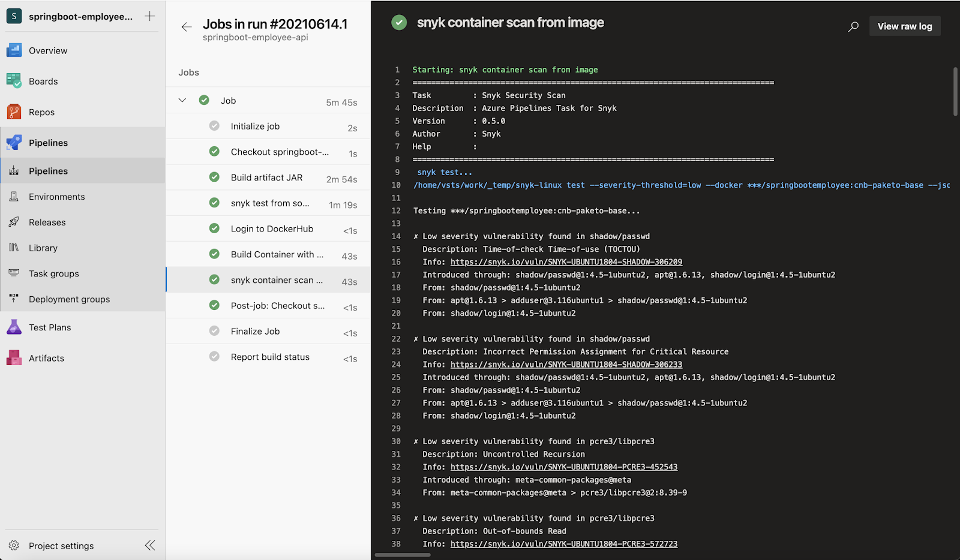This screenshot has height=560, width=960.
Task: Open Boards in the sidebar
Action: [83, 81]
